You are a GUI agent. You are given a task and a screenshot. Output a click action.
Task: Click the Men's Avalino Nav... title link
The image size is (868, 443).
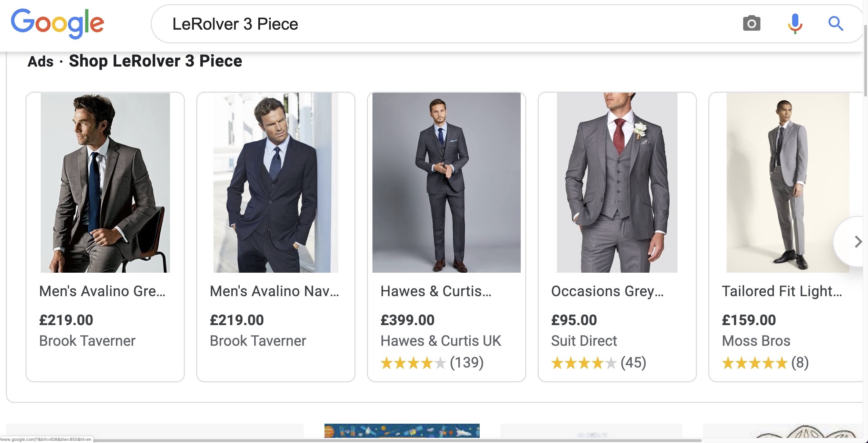pyautogui.click(x=275, y=291)
